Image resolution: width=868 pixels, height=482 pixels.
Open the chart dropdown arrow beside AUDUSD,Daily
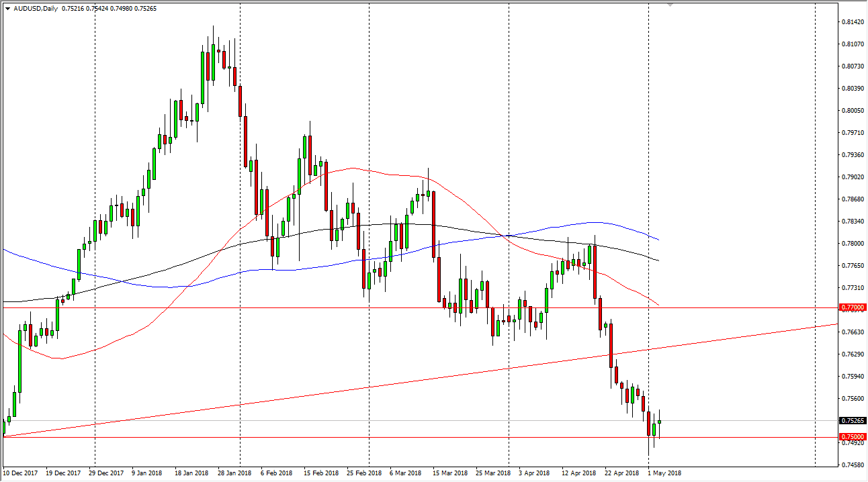coord(7,7)
